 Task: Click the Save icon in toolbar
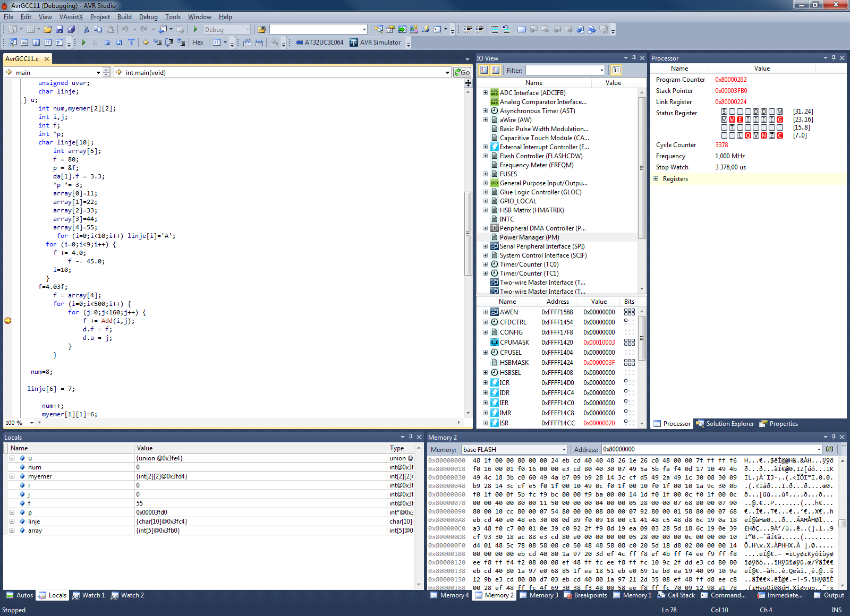click(x=59, y=29)
